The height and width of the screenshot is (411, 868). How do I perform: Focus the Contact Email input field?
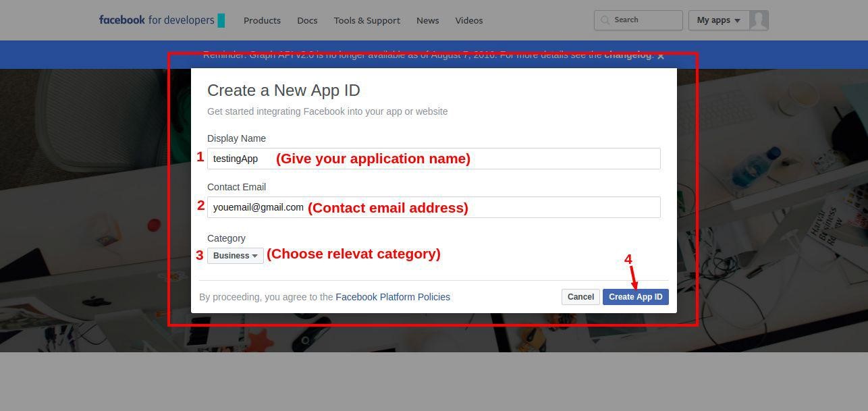click(x=433, y=207)
